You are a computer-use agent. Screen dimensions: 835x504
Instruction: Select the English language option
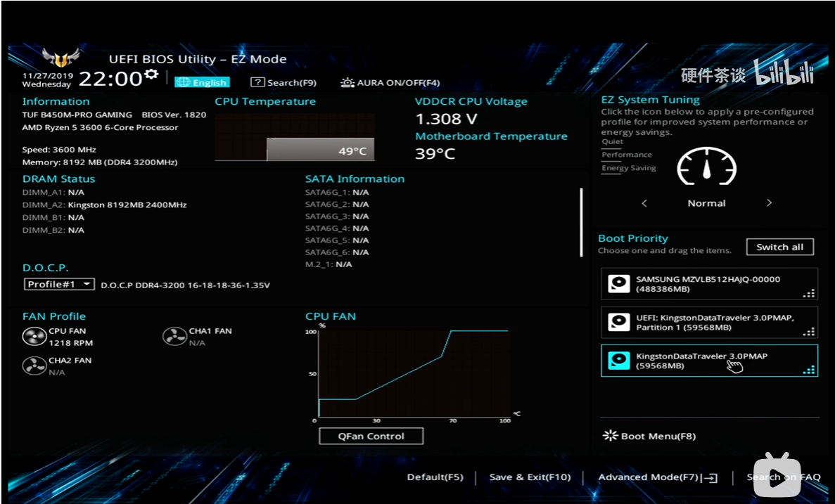pyautogui.click(x=203, y=82)
